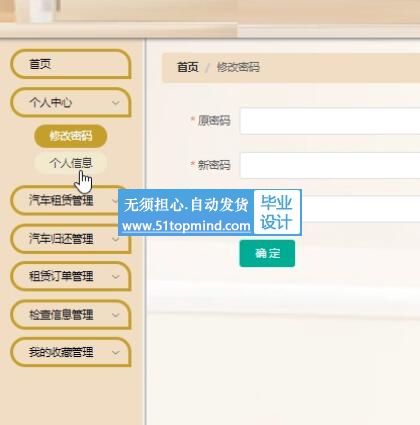Image resolution: width=420 pixels, height=425 pixels.
Task: Select the 修改密码 submenu item
Action: coord(70,136)
